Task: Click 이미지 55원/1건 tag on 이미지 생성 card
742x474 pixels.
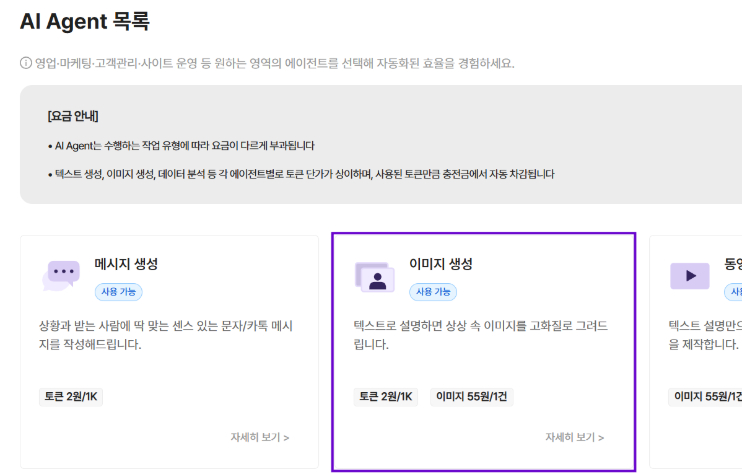Action: (x=472, y=396)
